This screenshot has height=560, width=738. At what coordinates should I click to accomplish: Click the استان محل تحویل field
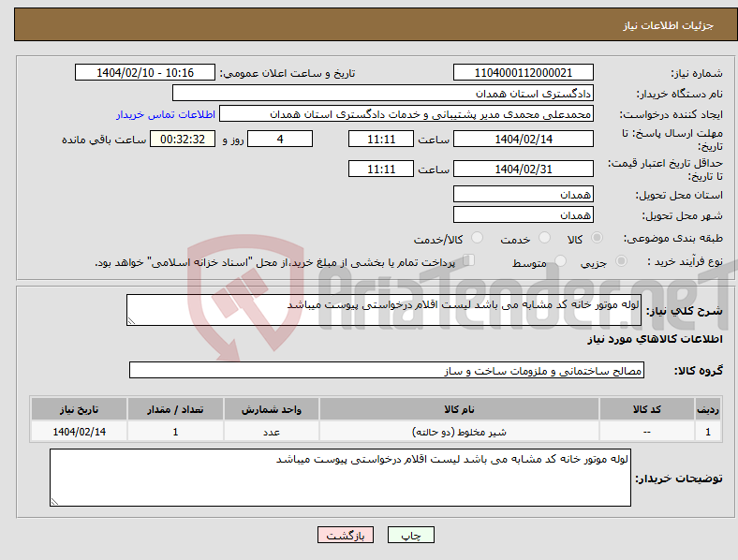(x=523, y=195)
